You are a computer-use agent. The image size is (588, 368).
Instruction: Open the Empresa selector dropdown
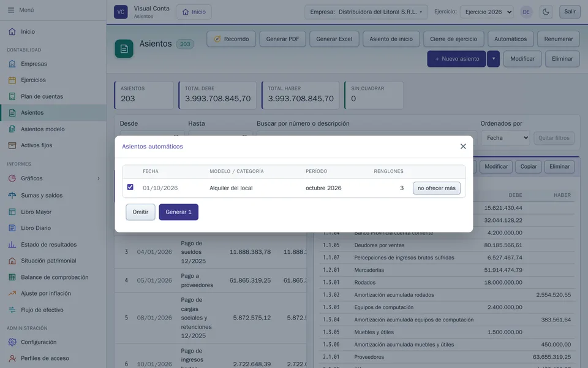point(366,12)
